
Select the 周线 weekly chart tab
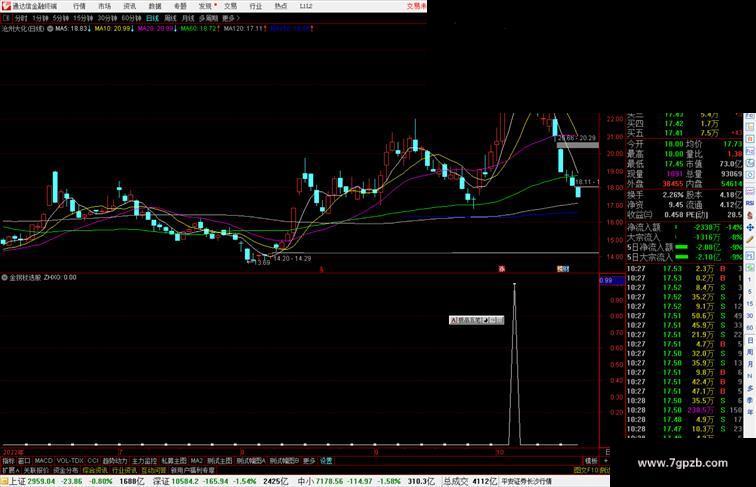pyautogui.click(x=170, y=18)
